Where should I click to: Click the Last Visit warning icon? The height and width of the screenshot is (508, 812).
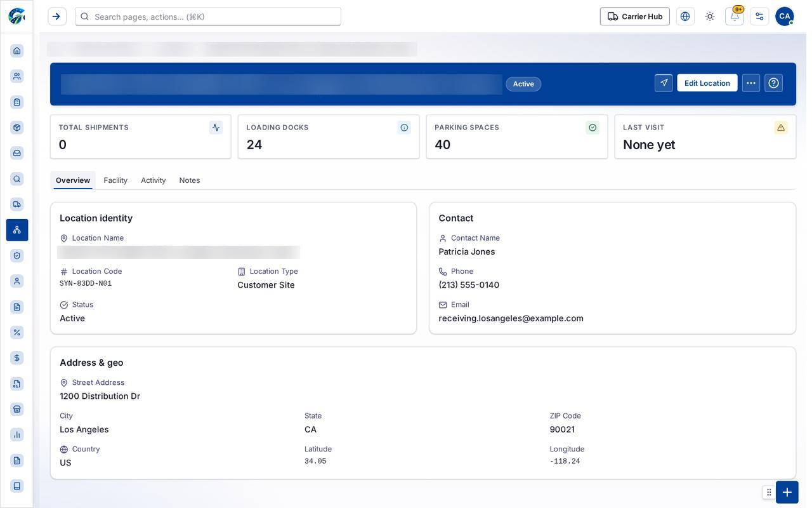pos(781,128)
